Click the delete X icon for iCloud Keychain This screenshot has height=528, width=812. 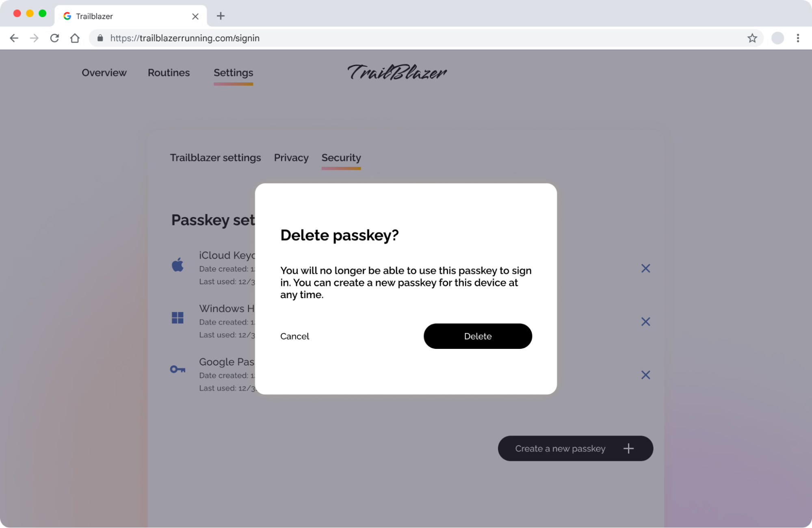tap(646, 268)
